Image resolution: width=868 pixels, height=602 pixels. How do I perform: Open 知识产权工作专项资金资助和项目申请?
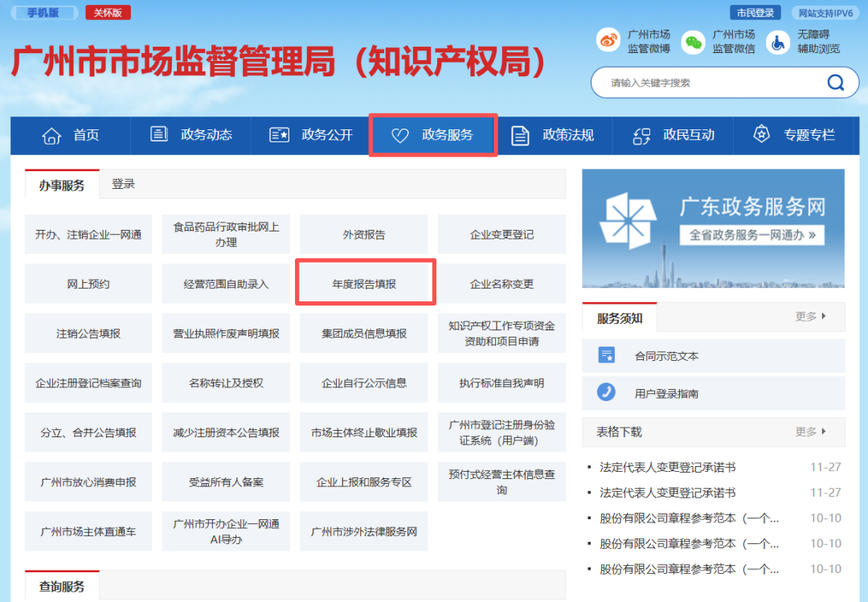(x=502, y=333)
